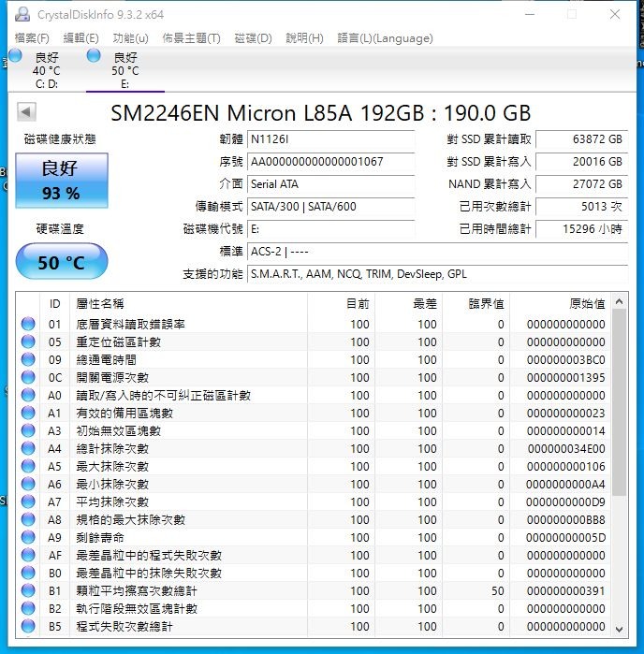Click the status icon for attribute A7
Screen dimensions: 644x654
coord(28,501)
